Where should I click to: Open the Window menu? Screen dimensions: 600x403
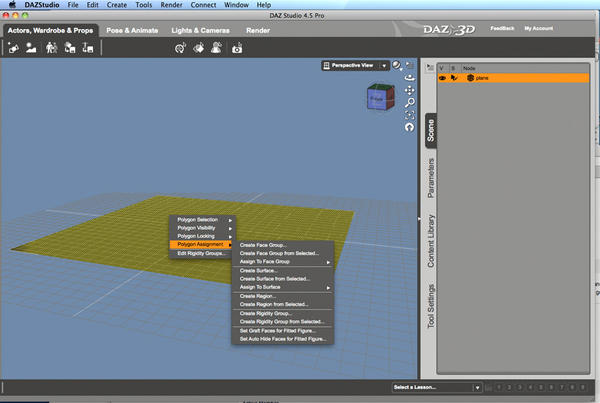coord(236,5)
